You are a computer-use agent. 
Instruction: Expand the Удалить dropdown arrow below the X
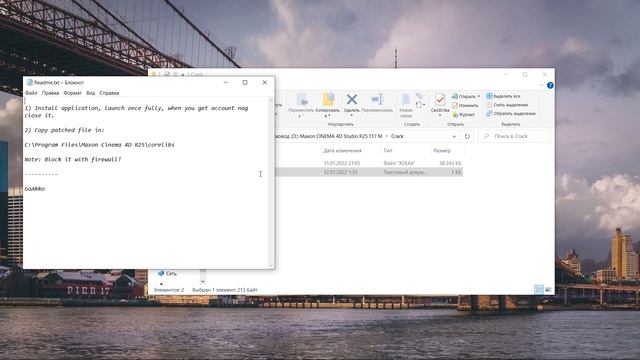(351, 116)
